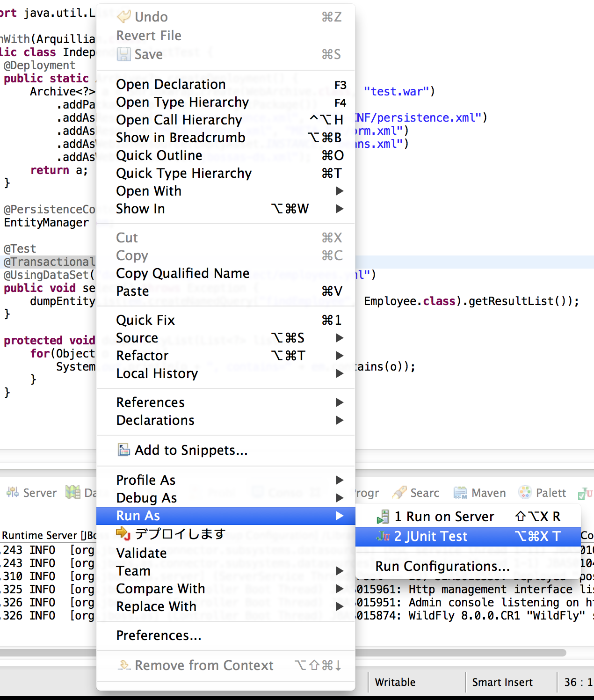The height and width of the screenshot is (700, 594).
Task: Click the Add to Snippets icon
Action: coord(123,450)
